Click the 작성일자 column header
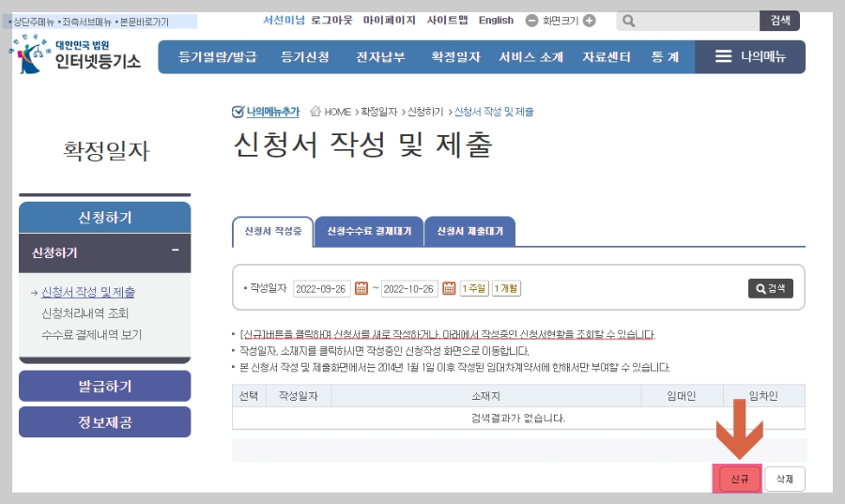The height and width of the screenshot is (504, 845). 299,396
